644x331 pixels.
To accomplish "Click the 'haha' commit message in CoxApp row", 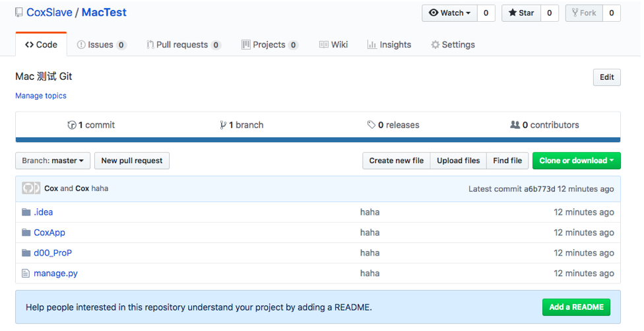I will [x=370, y=233].
